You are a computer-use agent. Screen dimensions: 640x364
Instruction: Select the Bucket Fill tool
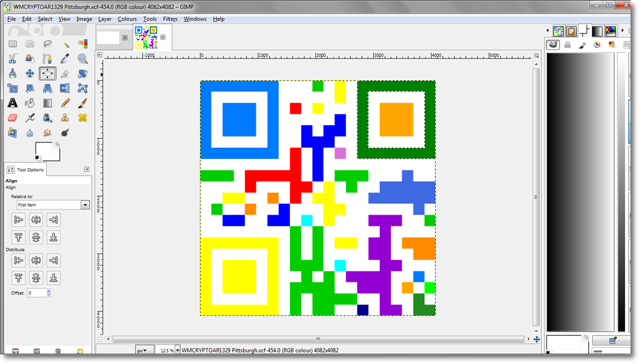pyautogui.click(x=30, y=103)
